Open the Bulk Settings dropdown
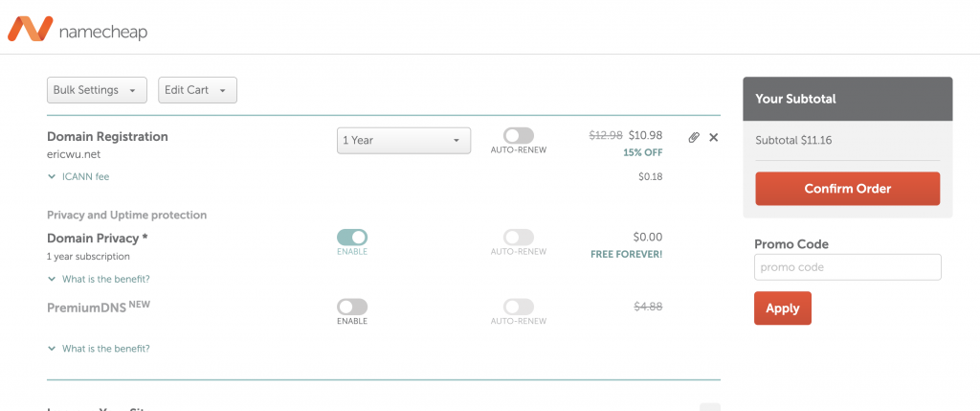 (97, 90)
